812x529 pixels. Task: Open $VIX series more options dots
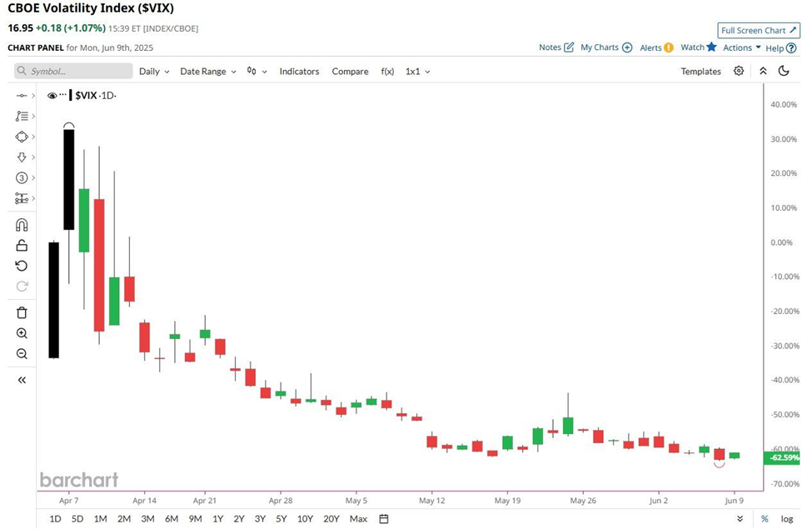coord(63,94)
